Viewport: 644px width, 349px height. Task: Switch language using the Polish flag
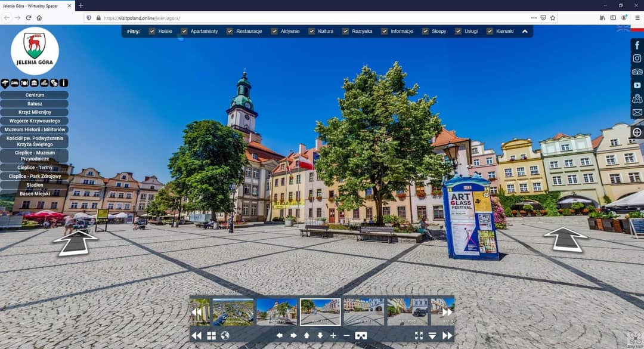coord(636,28)
